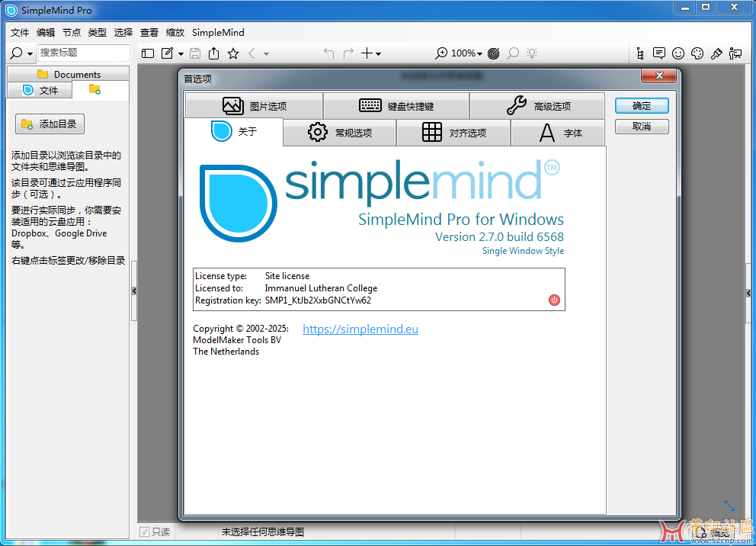Click the 确定 button

[642, 106]
